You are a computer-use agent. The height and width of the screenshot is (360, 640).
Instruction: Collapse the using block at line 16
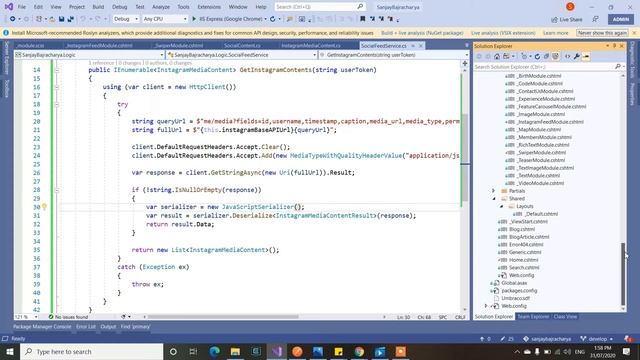coord(57,87)
